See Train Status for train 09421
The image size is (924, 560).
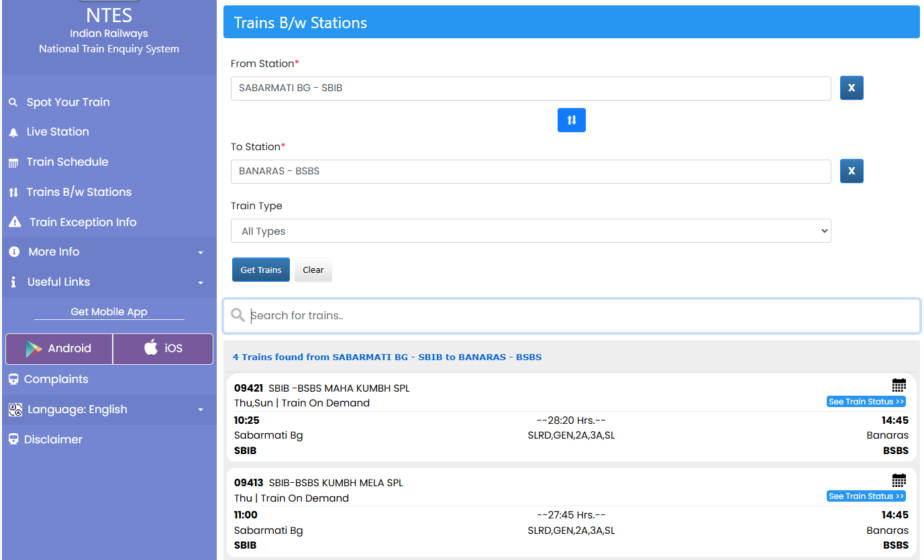(866, 402)
